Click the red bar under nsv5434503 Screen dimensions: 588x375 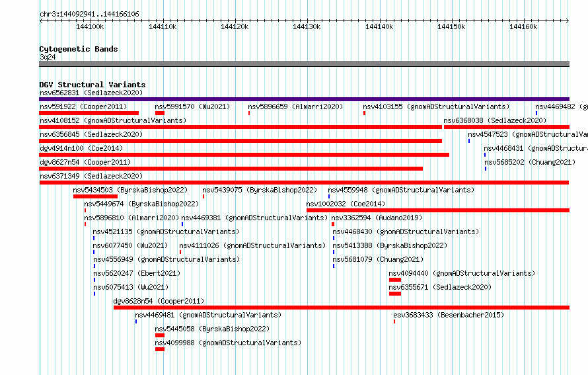(x=96, y=196)
